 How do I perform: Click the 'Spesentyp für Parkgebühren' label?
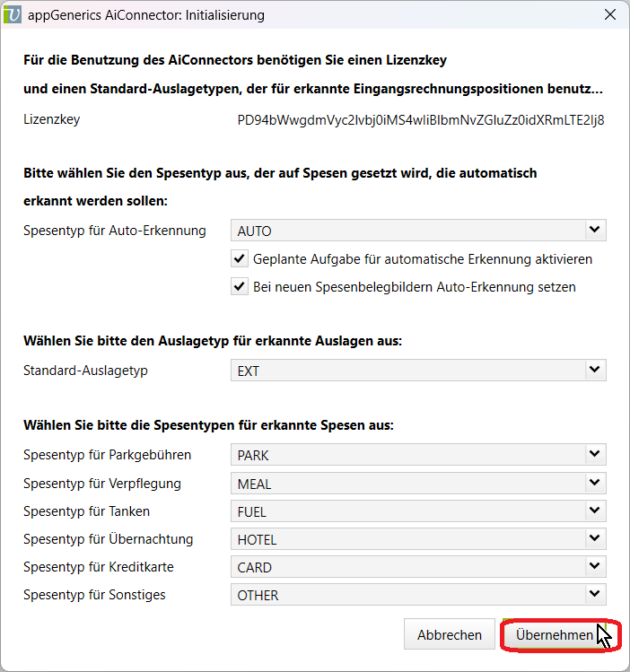(107, 455)
